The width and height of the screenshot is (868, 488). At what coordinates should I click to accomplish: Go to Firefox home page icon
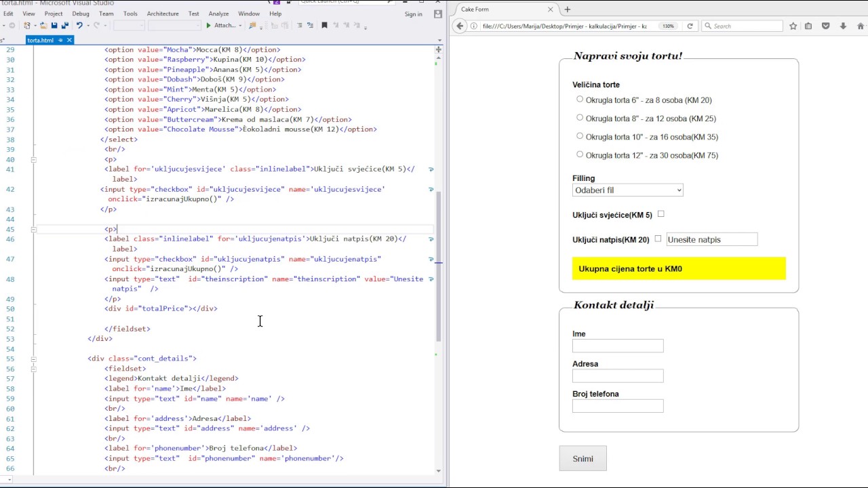click(x=861, y=26)
